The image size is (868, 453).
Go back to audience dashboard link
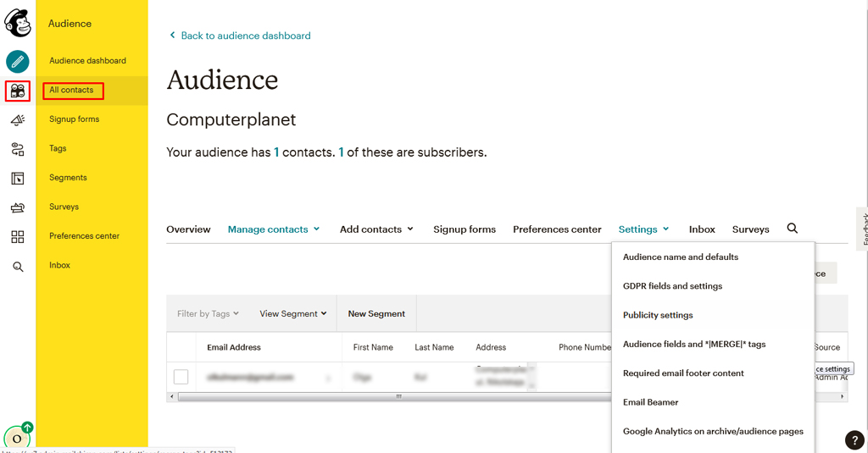[x=245, y=36]
